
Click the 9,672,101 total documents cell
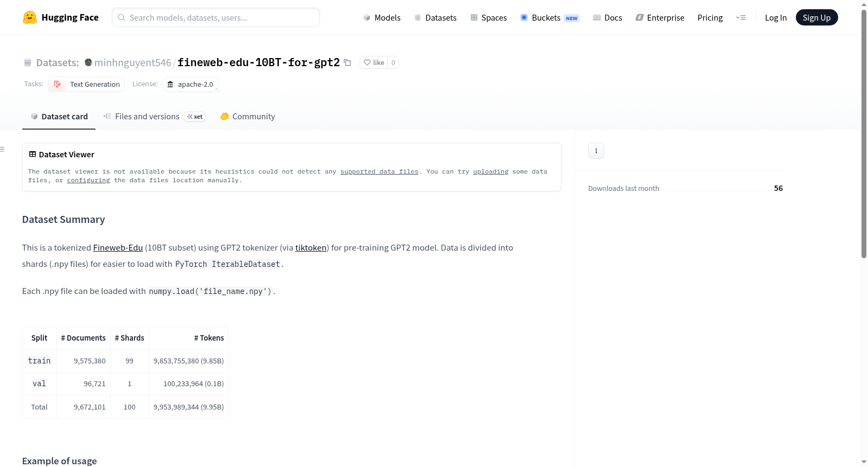[x=84, y=407]
